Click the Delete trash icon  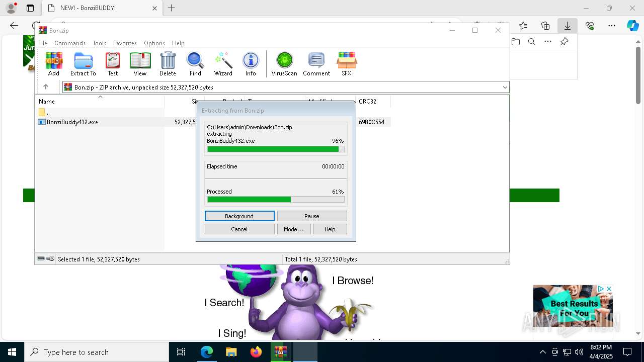[x=168, y=64]
